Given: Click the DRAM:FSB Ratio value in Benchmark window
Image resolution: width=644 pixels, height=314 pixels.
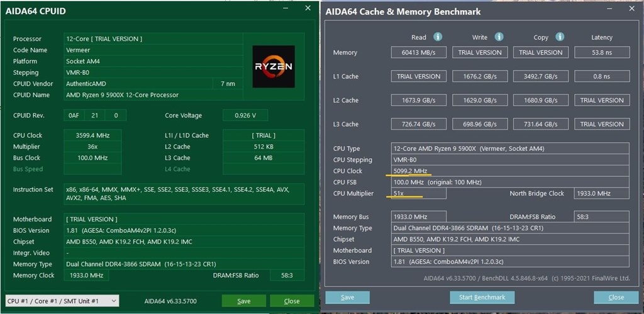Looking at the screenshot, I should tap(602, 216).
